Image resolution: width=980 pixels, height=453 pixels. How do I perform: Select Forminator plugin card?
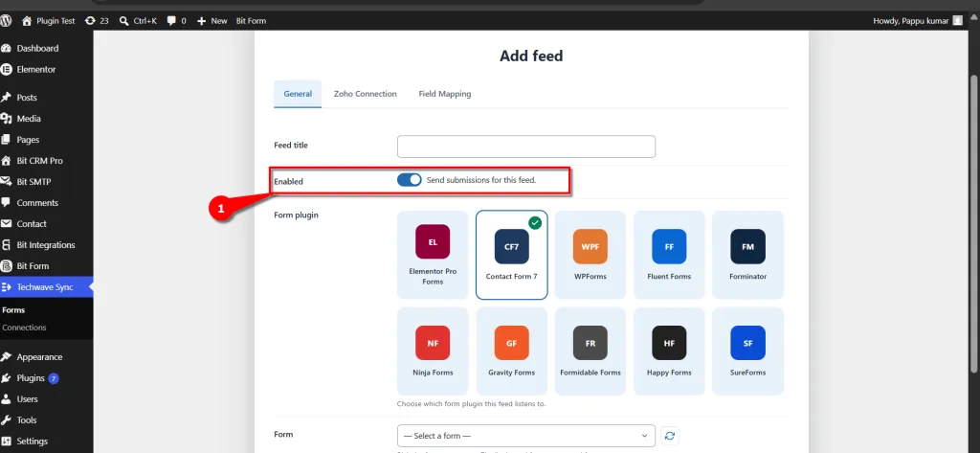747,255
